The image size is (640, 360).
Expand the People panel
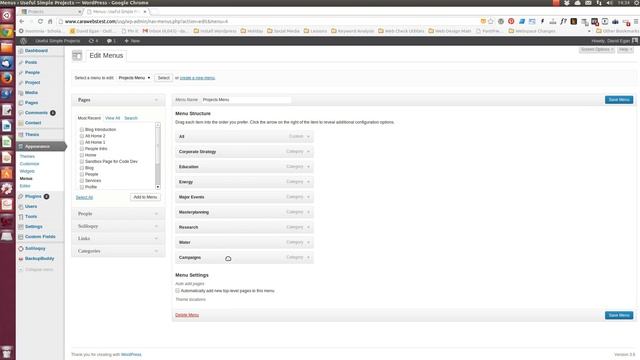(156, 213)
